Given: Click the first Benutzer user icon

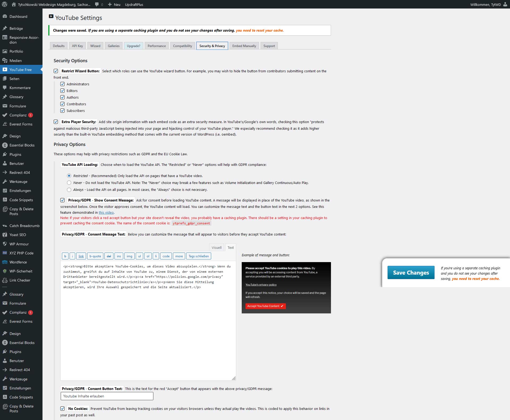Looking at the screenshot, I should tap(5, 163).
